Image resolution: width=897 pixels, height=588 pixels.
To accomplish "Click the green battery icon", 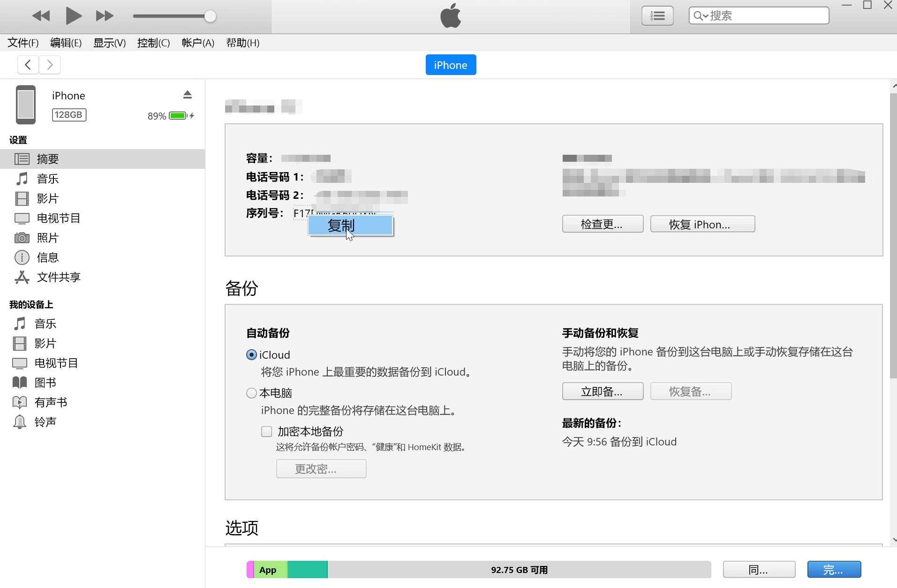I will [178, 116].
